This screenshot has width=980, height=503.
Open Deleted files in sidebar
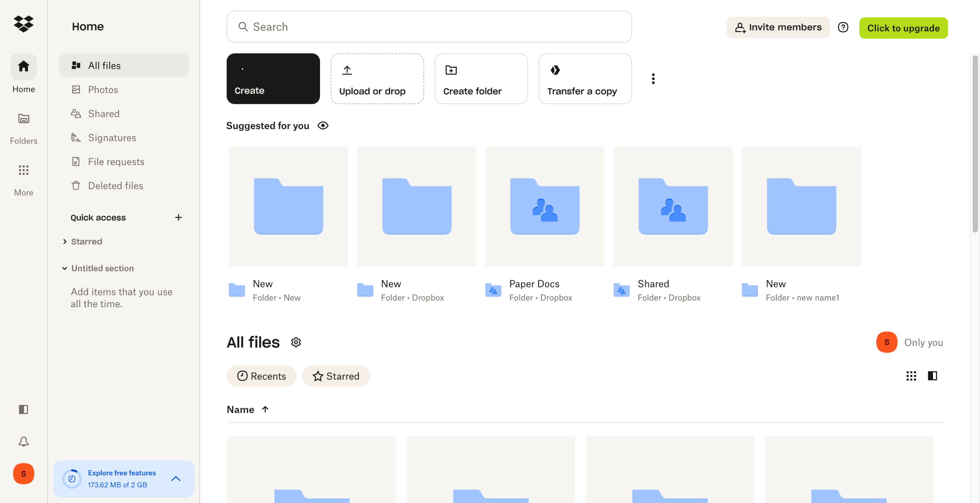click(116, 186)
